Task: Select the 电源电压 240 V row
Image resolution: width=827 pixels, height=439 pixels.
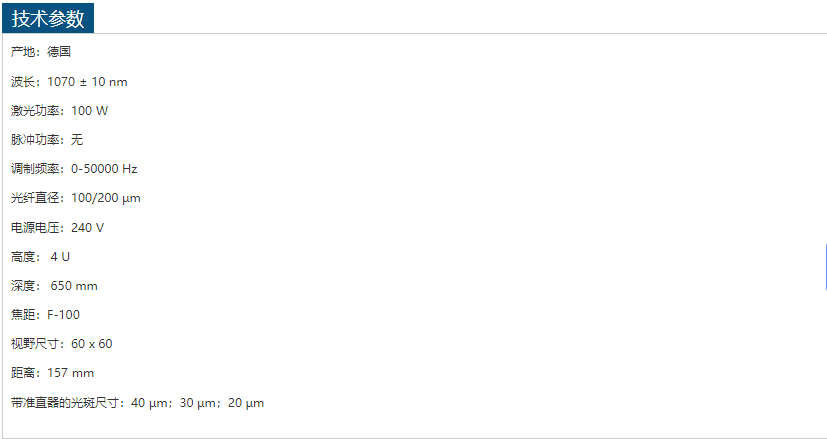Action: (x=57, y=228)
